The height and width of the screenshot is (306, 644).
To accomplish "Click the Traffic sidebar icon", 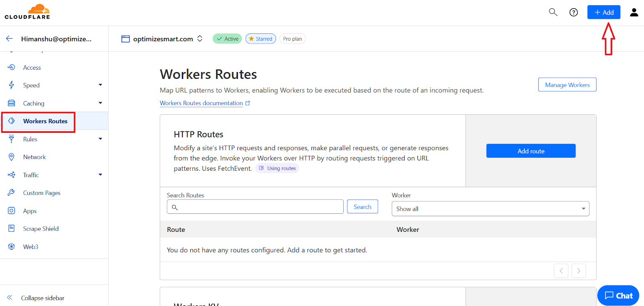I will (x=11, y=175).
